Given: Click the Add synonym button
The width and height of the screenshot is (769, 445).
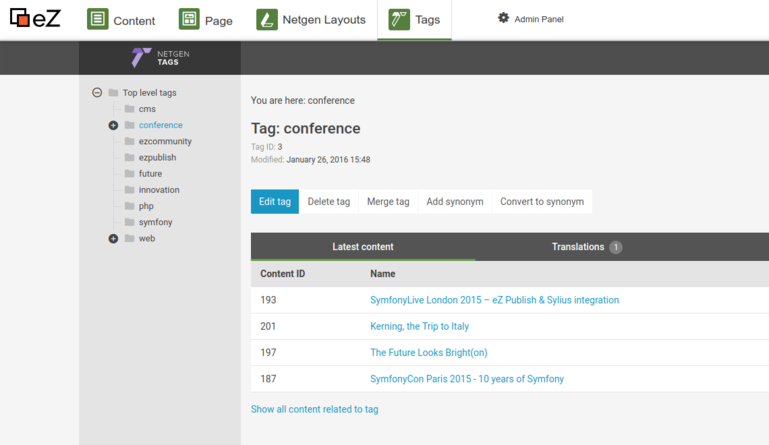Looking at the screenshot, I should pyautogui.click(x=455, y=202).
